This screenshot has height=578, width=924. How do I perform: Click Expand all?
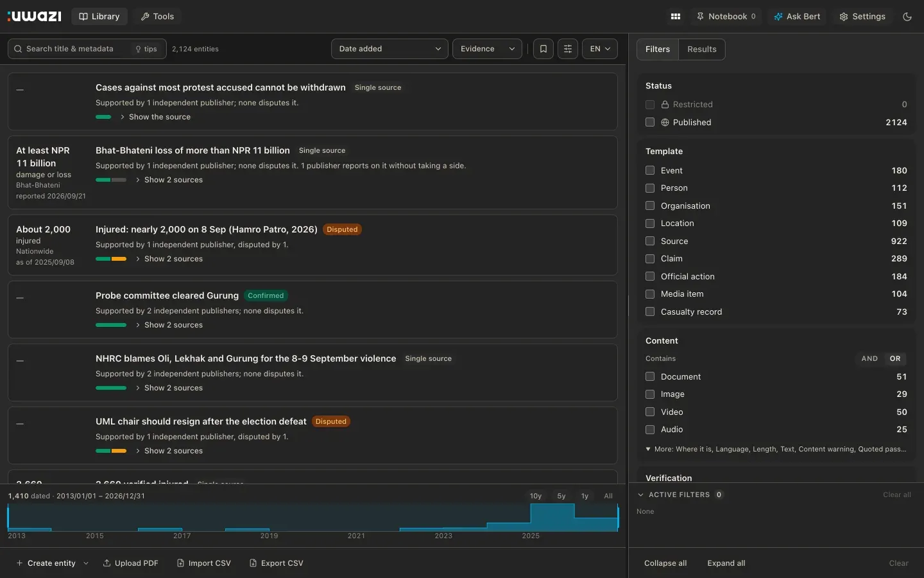[726, 563]
